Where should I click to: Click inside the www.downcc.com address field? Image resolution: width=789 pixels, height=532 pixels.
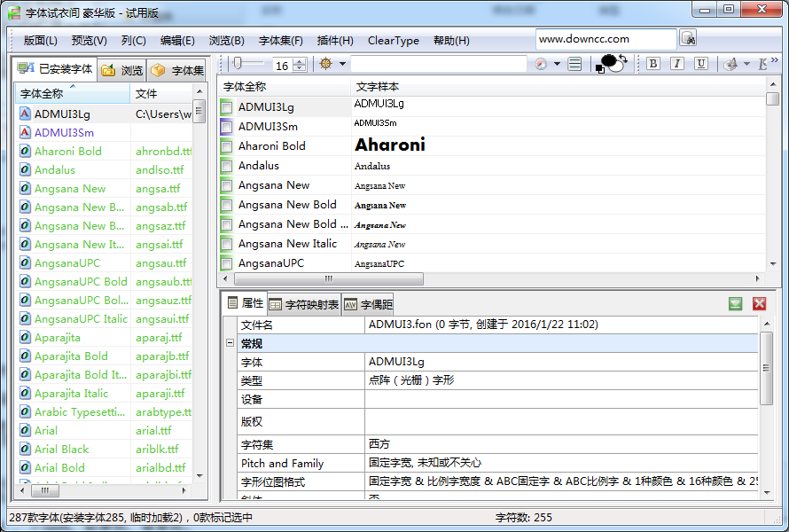pyautogui.click(x=603, y=39)
